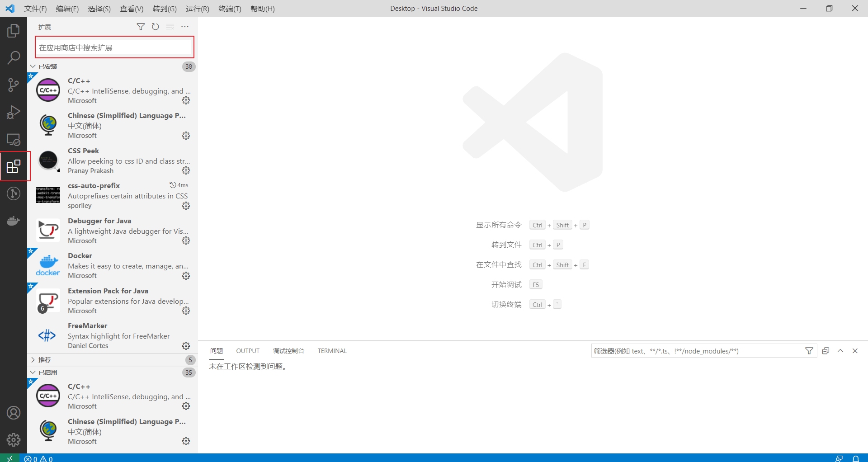Close the bottom panel
This screenshot has width=868, height=462.
click(855, 351)
